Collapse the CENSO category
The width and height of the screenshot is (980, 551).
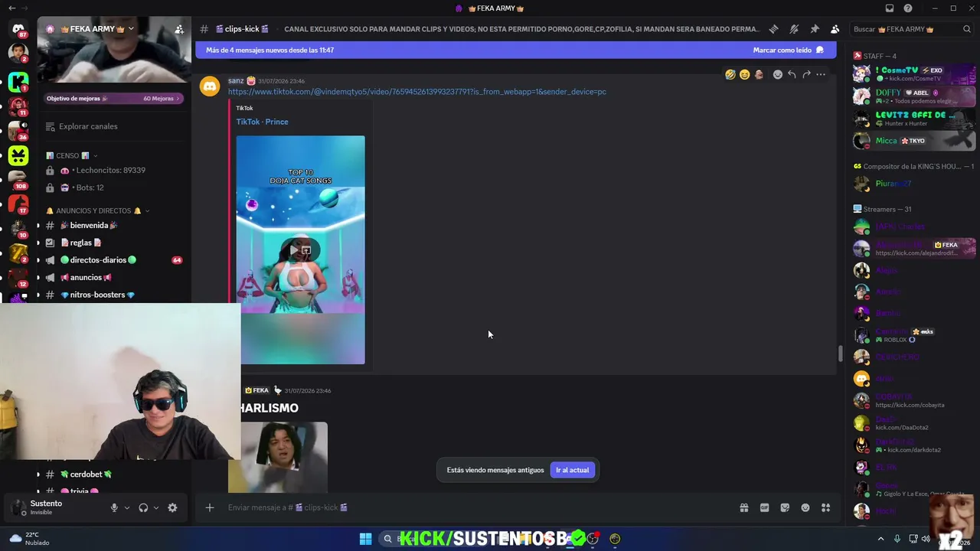(x=72, y=155)
